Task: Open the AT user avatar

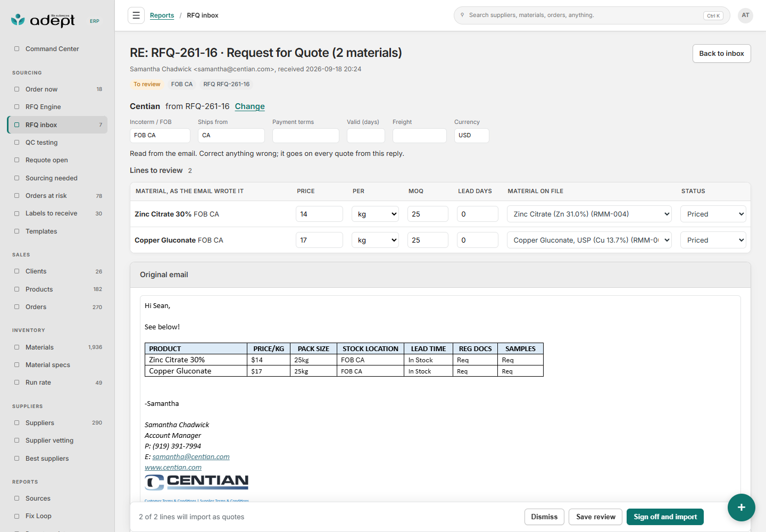Action: coord(745,15)
